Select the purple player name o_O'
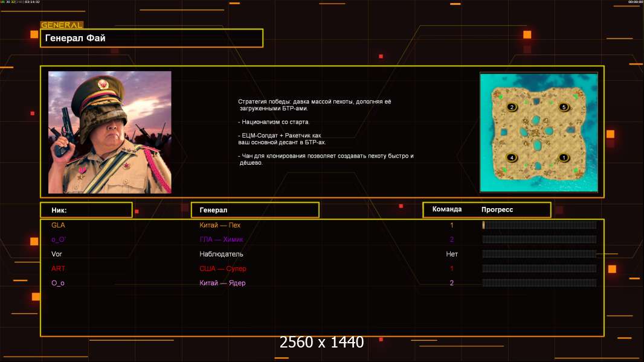Viewport: 644px width, 362px height. (x=59, y=240)
